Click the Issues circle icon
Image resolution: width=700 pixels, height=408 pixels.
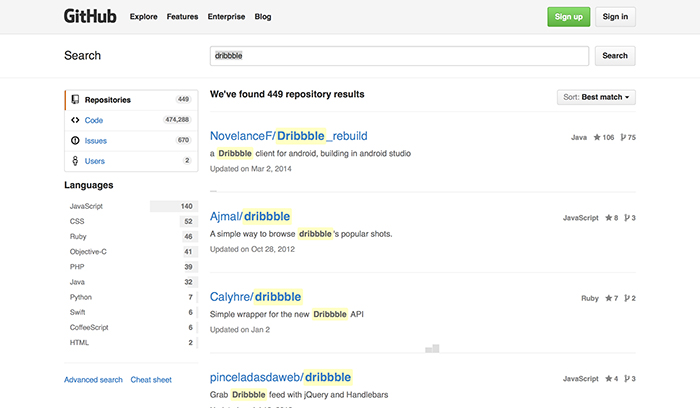pos(75,141)
